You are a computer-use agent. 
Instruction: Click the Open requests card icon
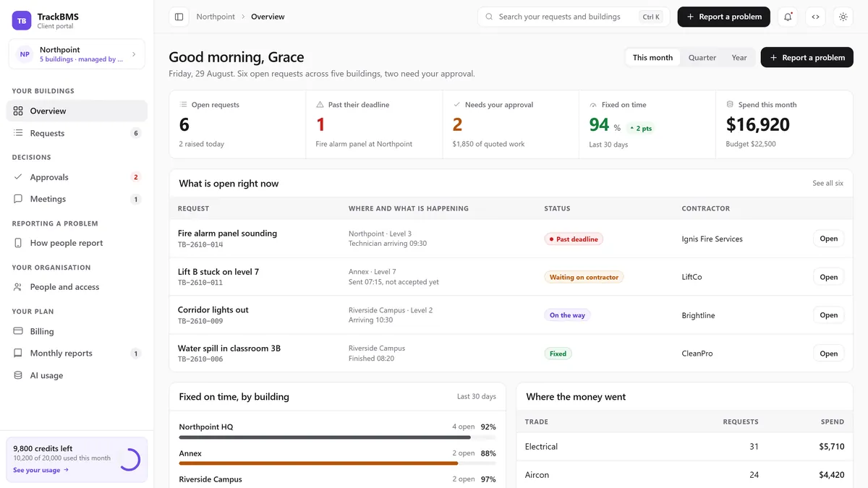pos(183,105)
